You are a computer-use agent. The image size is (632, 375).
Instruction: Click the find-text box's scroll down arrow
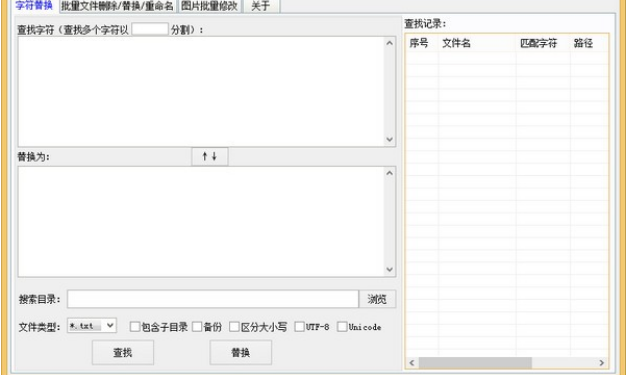389,140
